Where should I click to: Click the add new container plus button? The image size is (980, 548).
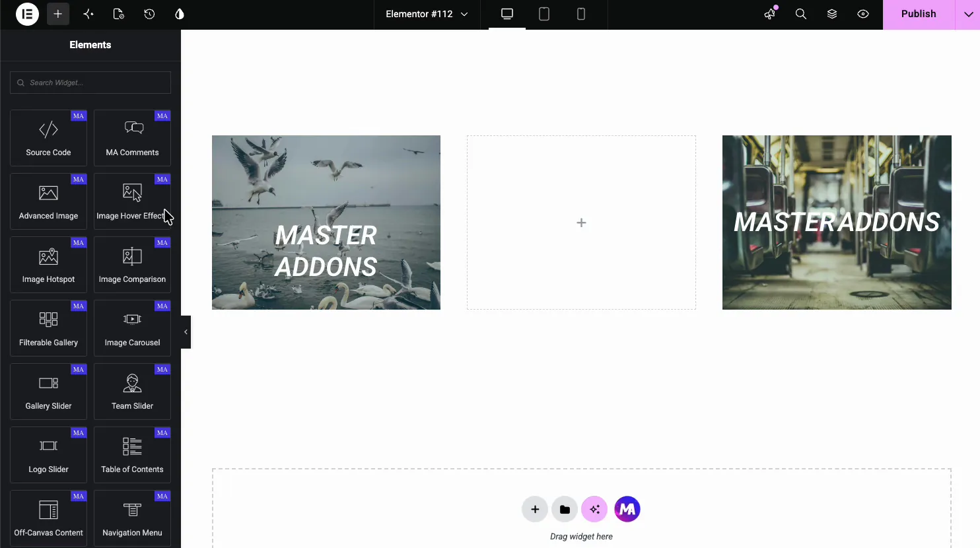(x=535, y=509)
